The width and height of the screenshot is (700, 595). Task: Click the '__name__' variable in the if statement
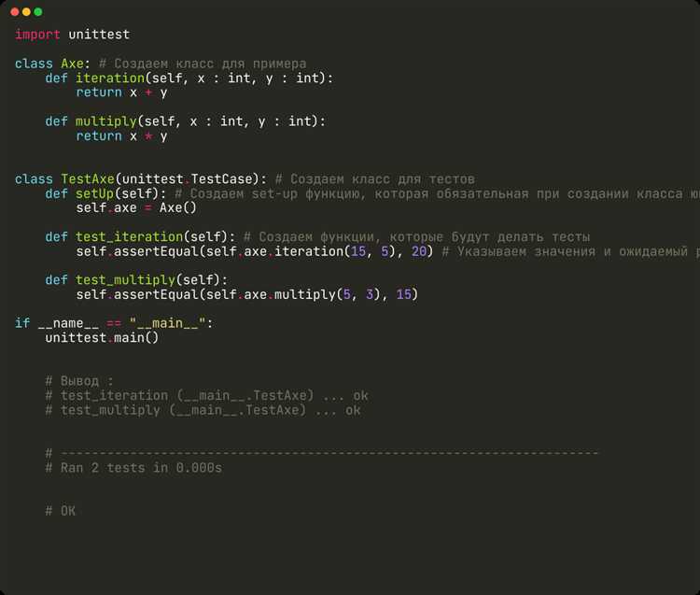click(x=68, y=323)
